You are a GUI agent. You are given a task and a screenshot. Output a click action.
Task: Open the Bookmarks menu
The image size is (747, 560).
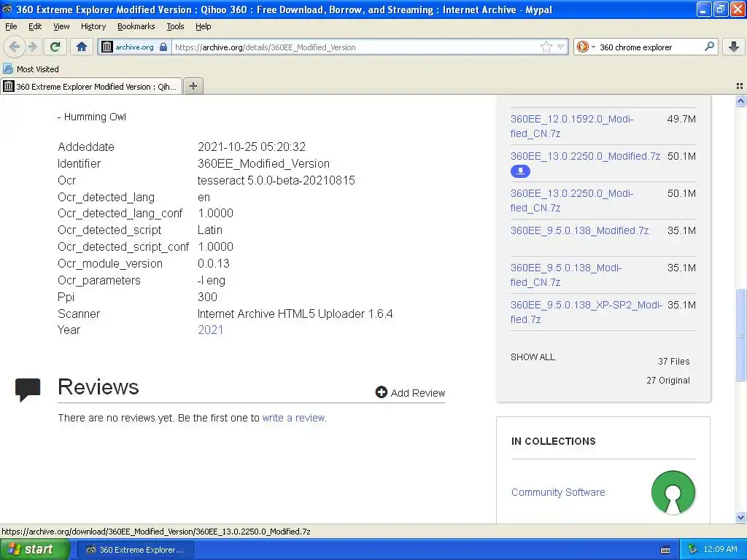point(136,26)
